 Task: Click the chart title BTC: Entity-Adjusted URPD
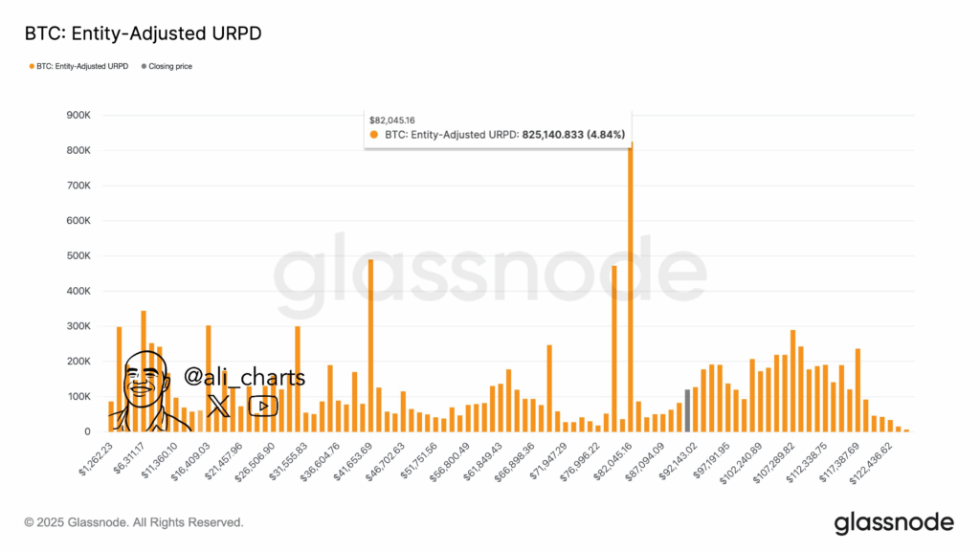(x=143, y=33)
